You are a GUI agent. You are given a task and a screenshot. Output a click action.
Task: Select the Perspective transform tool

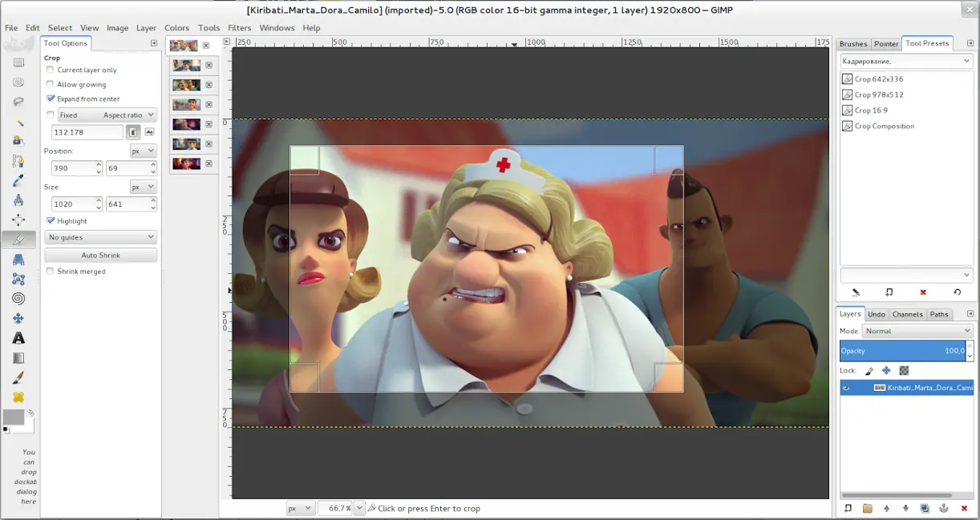(18, 259)
